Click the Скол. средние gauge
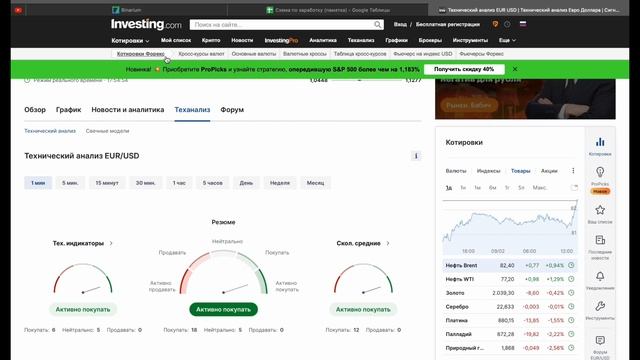This screenshot has height=360, width=640. pos(363,278)
